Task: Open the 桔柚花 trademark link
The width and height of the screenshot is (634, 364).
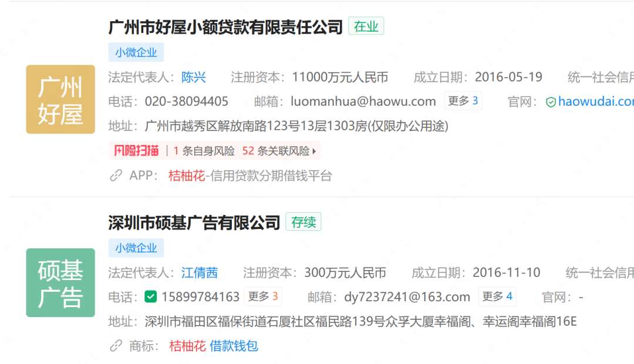Action: 188,346
